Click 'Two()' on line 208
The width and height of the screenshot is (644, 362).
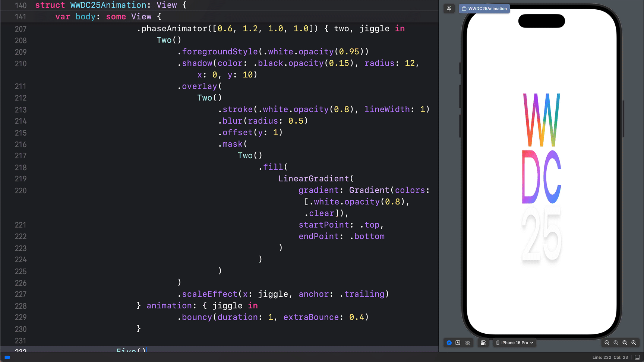pyautogui.click(x=169, y=40)
